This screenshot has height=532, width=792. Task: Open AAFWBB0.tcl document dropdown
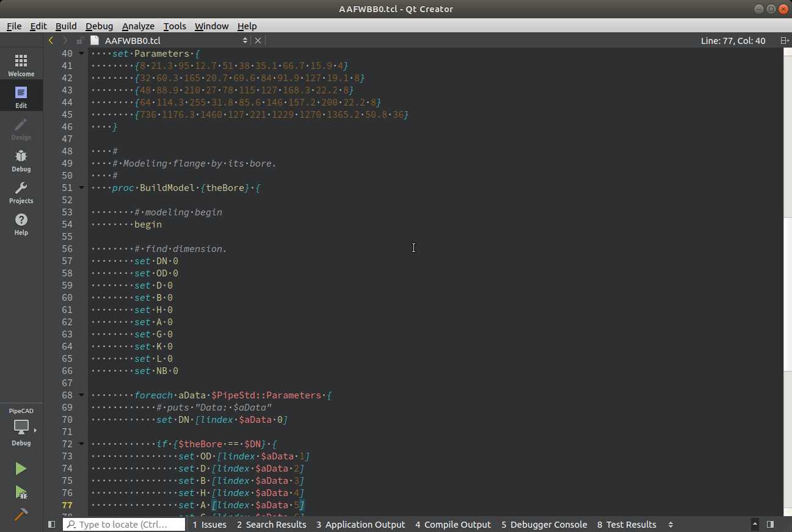pyautogui.click(x=169, y=40)
